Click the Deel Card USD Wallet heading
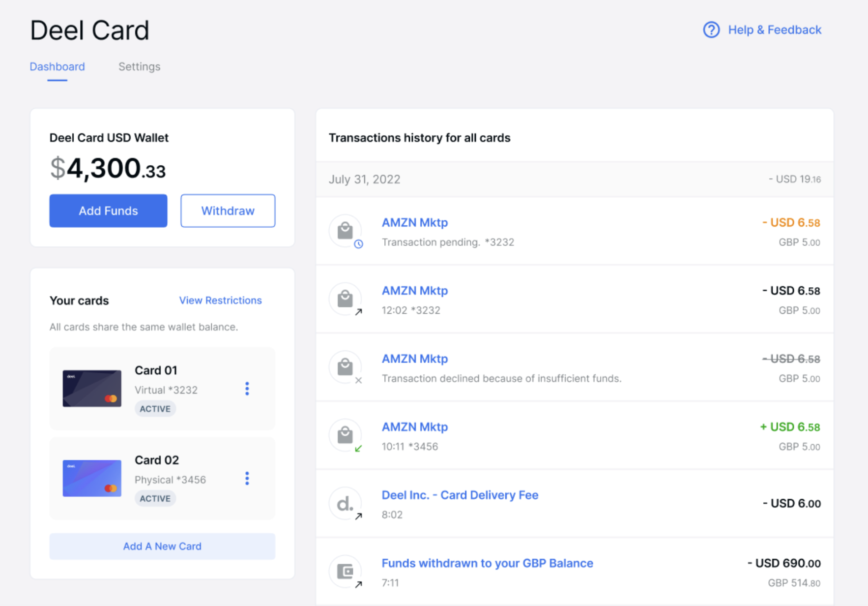Screen dimensions: 868x606 click(109, 138)
